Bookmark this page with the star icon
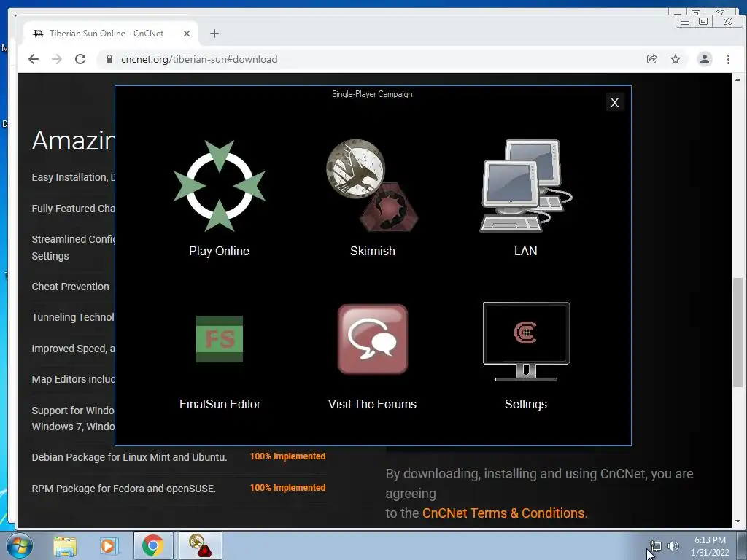The width and height of the screenshot is (747, 560). 676,59
